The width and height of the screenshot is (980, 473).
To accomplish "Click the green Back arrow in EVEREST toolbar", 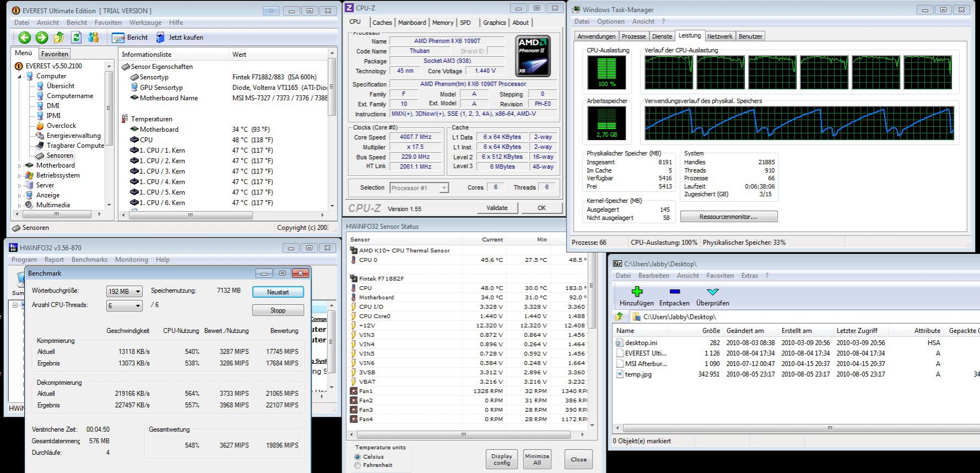I will (24, 37).
